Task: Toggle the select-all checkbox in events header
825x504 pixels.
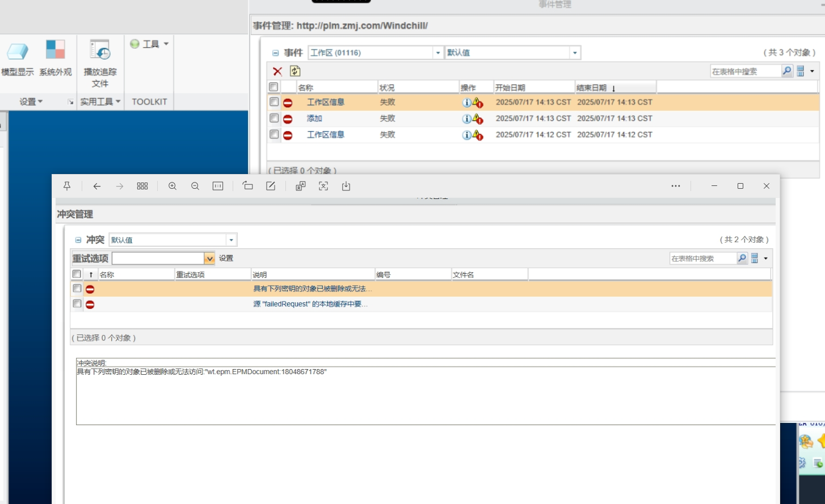Action: pyautogui.click(x=273, y=87)
